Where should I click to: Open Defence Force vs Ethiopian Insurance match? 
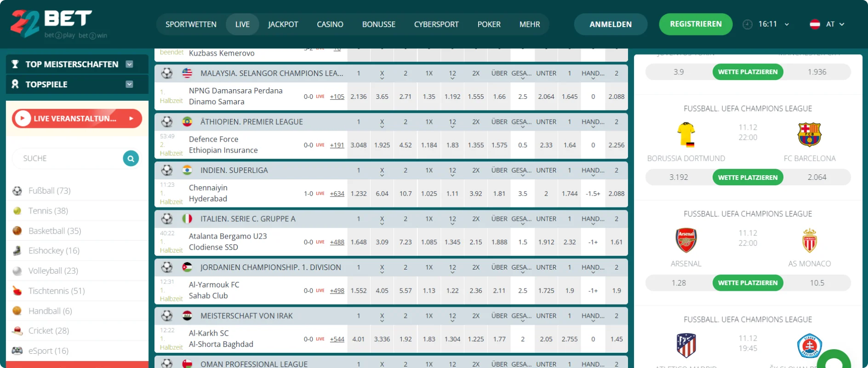click(223, 145)
